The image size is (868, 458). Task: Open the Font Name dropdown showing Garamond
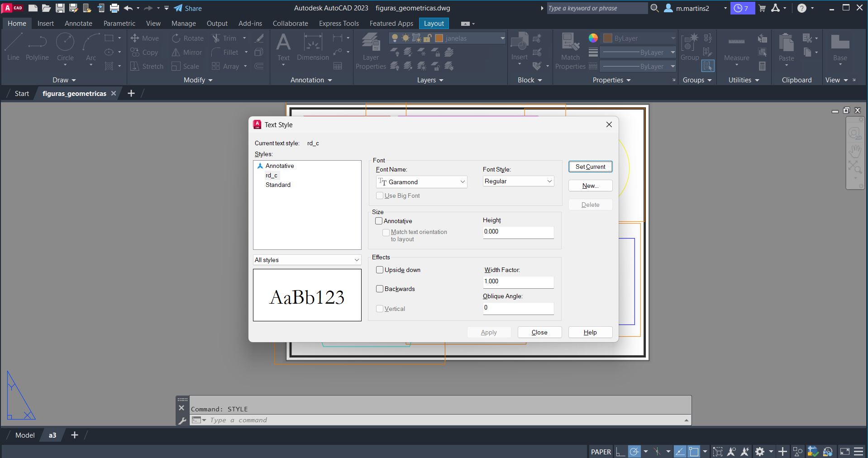click(422, 182)
